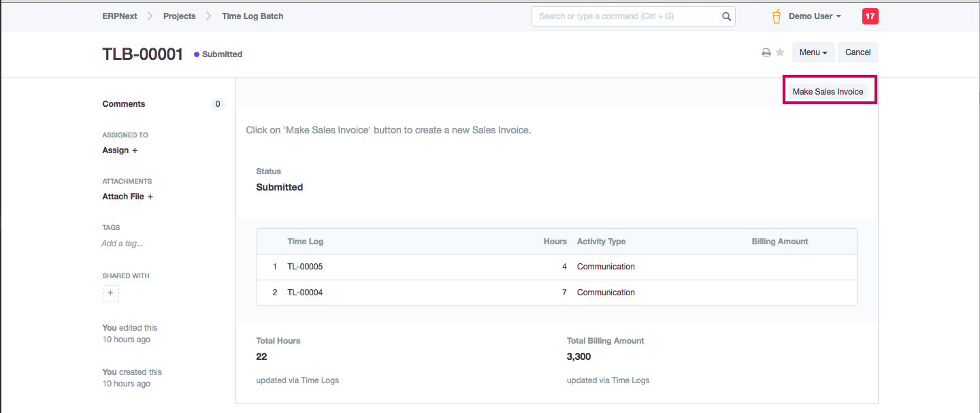Click the Demo User avatar icon
This screenshot has width=980, height=413.
777,16
